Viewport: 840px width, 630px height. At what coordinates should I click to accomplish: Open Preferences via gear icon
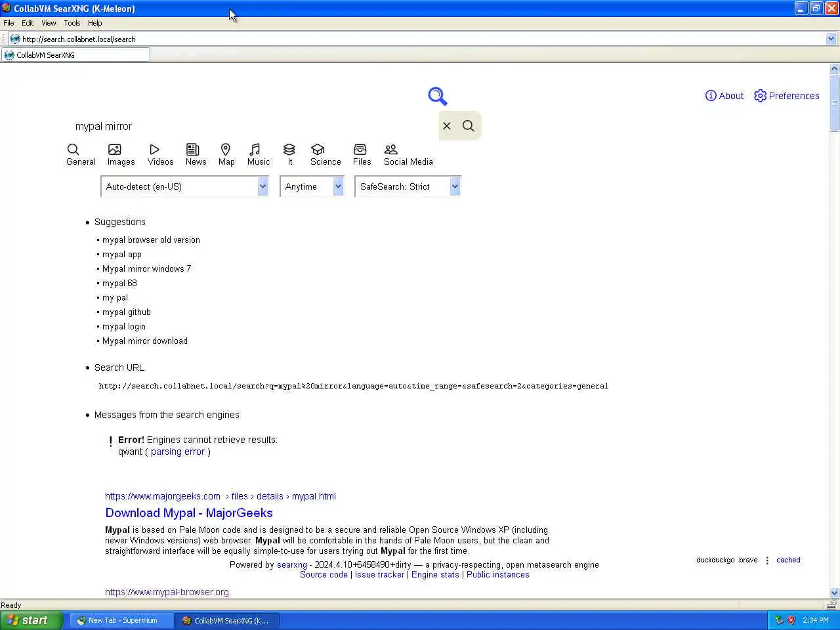(760, 96)
